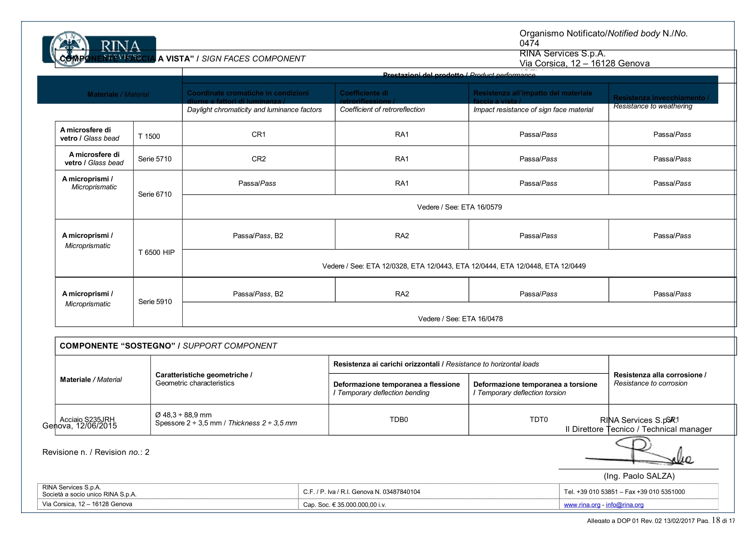Click 'RA1' in the T 1500 row
This screenshot has height=534, width=756.
[402, 134]
